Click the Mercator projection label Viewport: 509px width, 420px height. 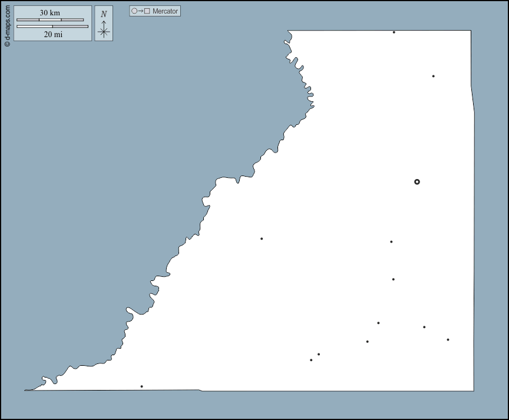(165, 11)
